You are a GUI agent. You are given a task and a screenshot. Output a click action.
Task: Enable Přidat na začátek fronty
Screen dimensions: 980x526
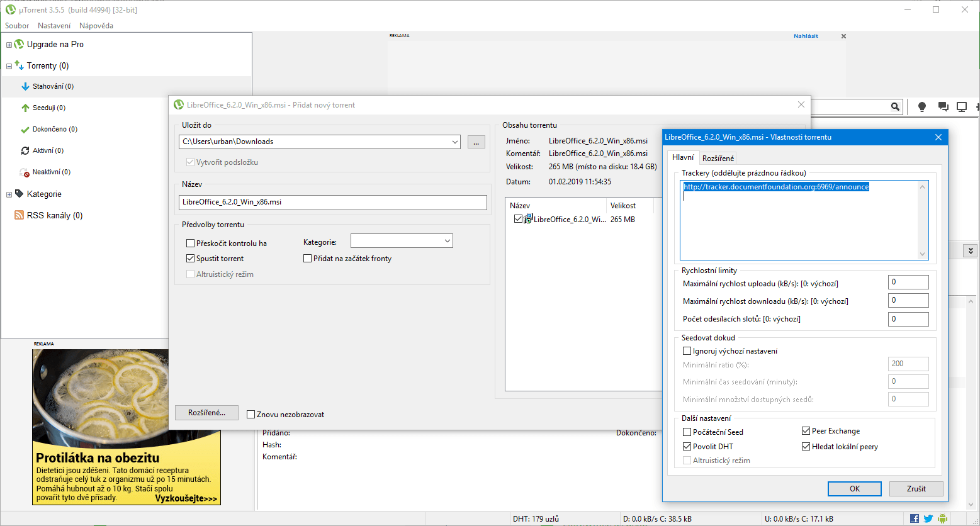pos(308,258)
